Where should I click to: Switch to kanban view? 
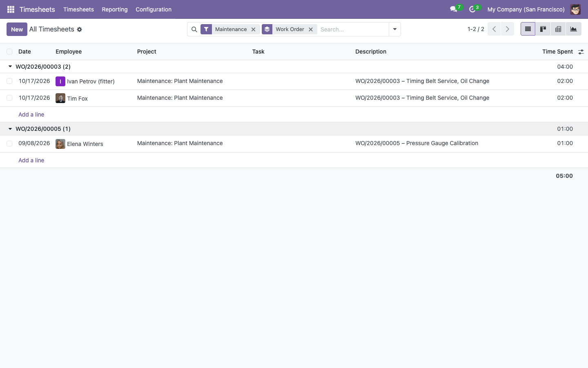[543, 29]
